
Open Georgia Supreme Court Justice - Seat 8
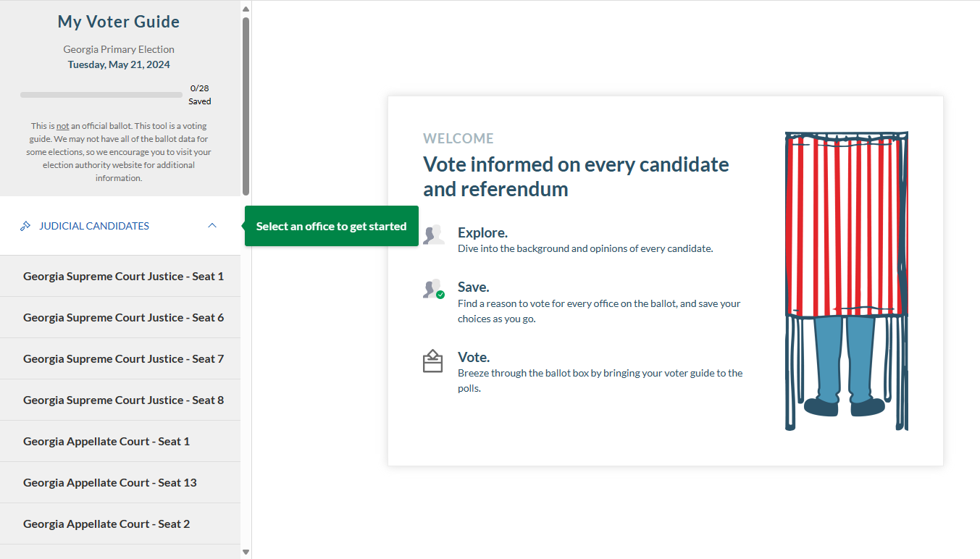(120, 400)
